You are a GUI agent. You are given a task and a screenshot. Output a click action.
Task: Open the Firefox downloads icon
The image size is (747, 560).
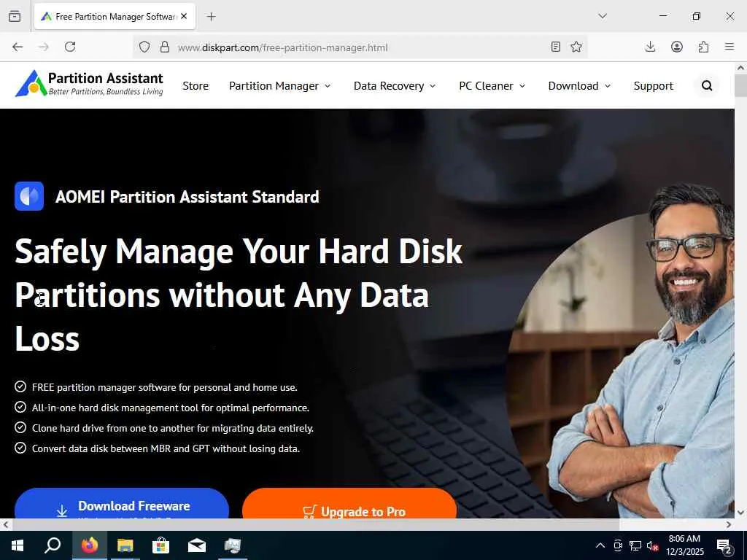650,47
